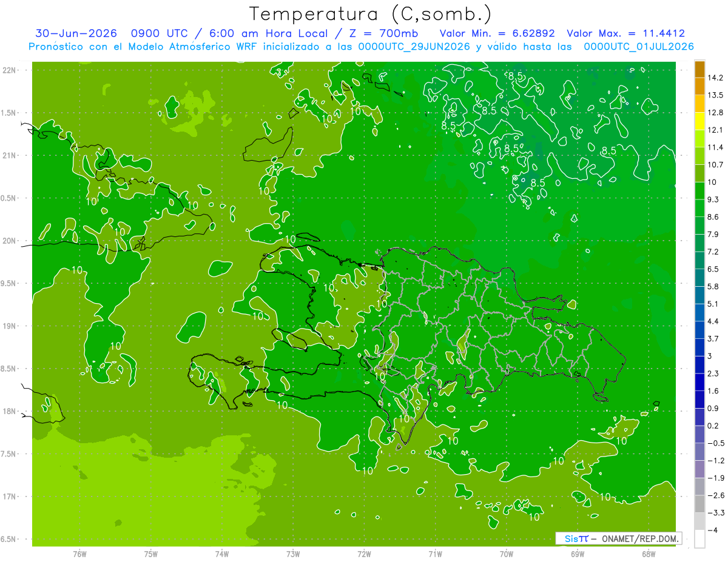Click the purple swatch between -1.2 and -1.9
The image size is (728, 562).
pos(699,469)
